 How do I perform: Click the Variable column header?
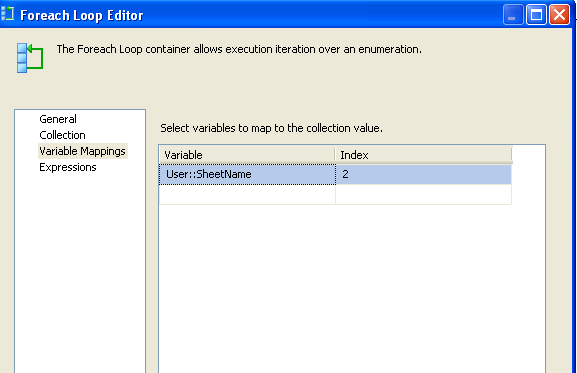click(247, 155)
